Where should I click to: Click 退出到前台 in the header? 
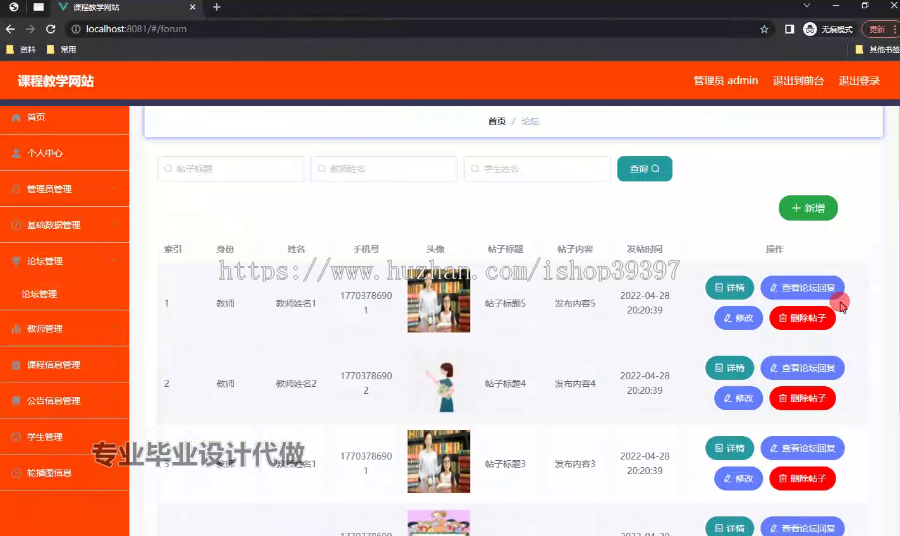tap(798, 81)
